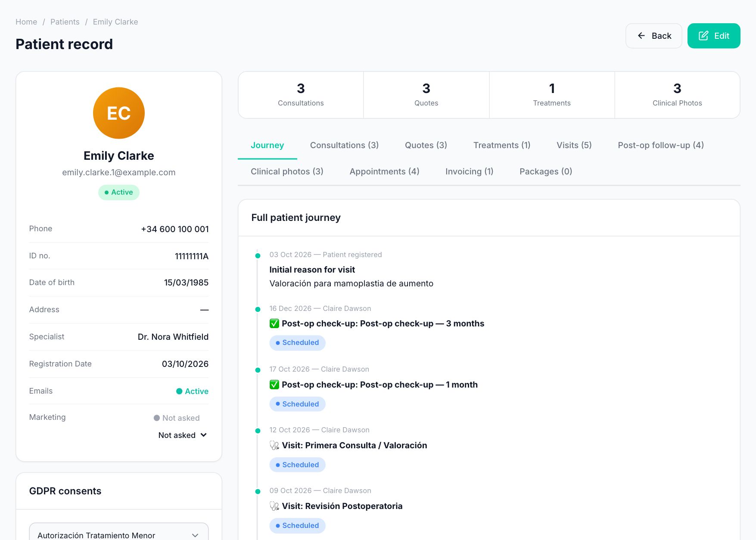Screen dimensions: 756x540
Task: Click date of birth 15/03/1985
Action: coord(186,282)
